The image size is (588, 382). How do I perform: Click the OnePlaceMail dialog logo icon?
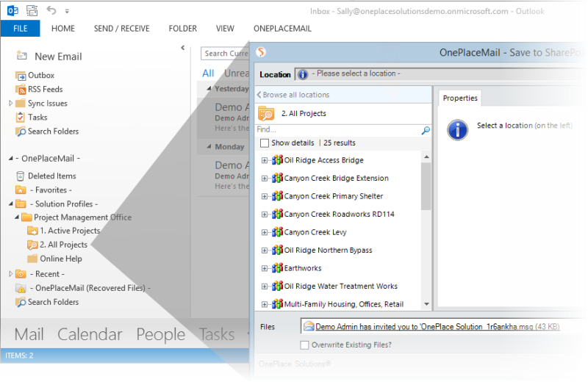coord(261,52)
